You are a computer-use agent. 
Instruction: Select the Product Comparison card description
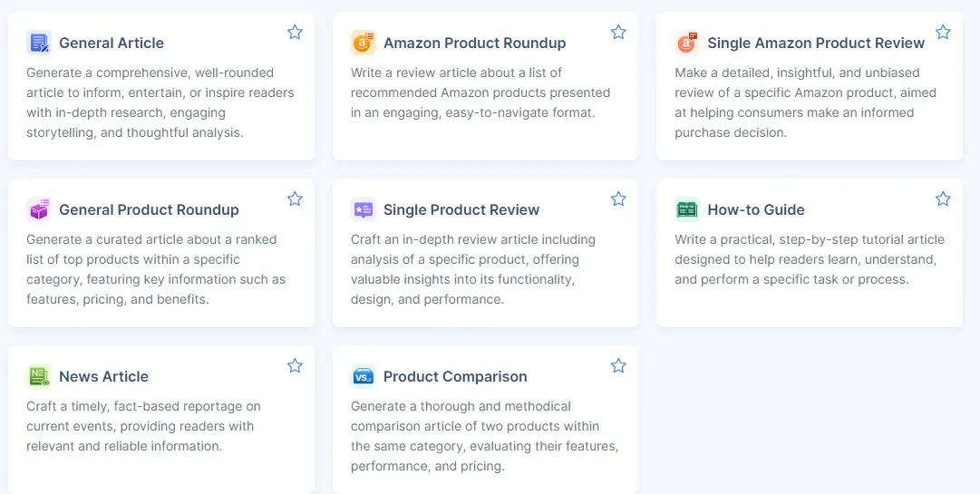click(x=484, y=436)
